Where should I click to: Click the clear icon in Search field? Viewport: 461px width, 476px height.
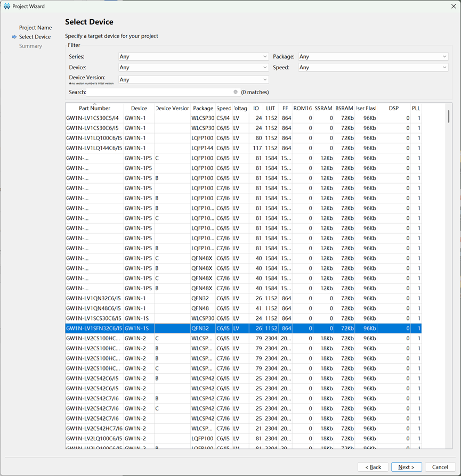tap(236, 92)
